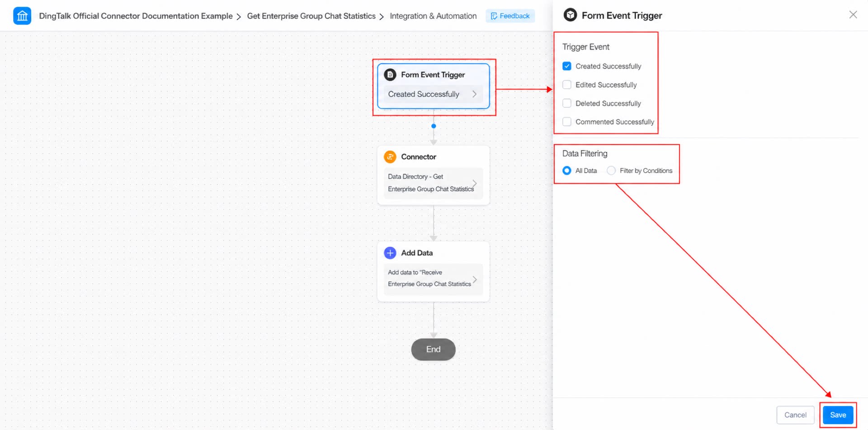Click the orange Connector node icon
Image resolution: width=868 pixels, height=430 pixels.
click(x=390, y=157)
